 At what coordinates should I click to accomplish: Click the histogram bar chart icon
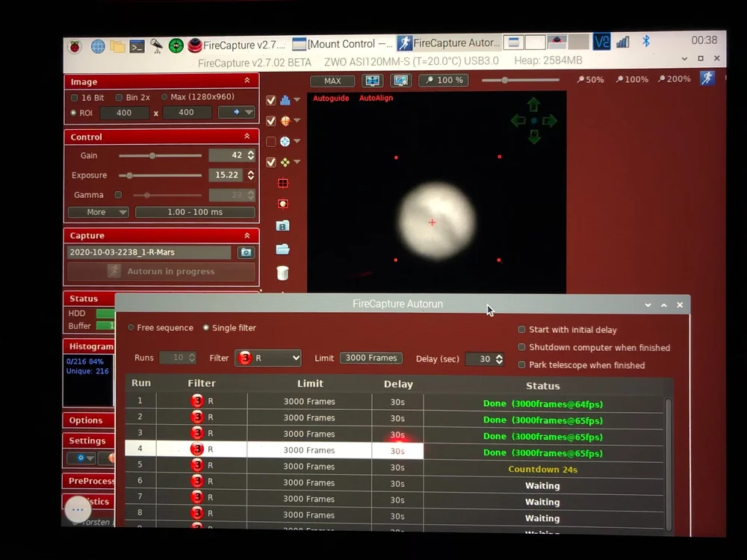(285, 100)
